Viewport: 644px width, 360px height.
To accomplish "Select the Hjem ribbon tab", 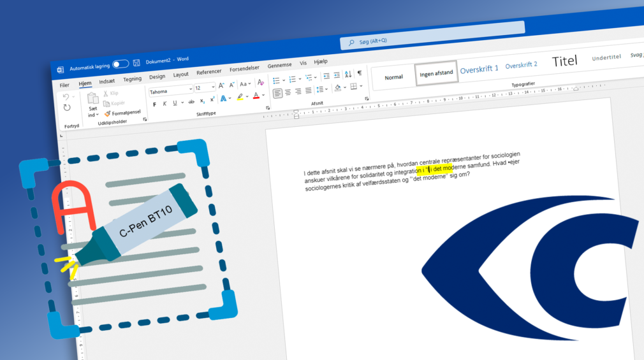I will (x=85, y=83).
